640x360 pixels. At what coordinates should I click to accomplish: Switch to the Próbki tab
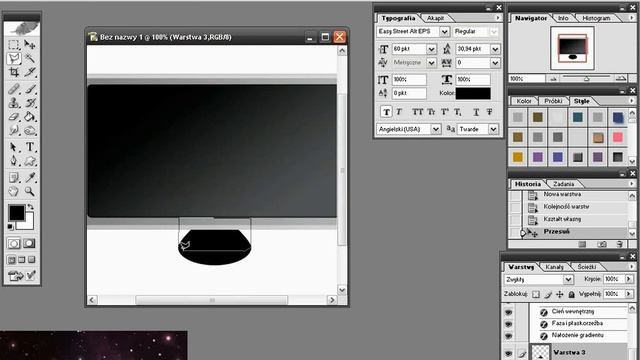coord(553,101)
